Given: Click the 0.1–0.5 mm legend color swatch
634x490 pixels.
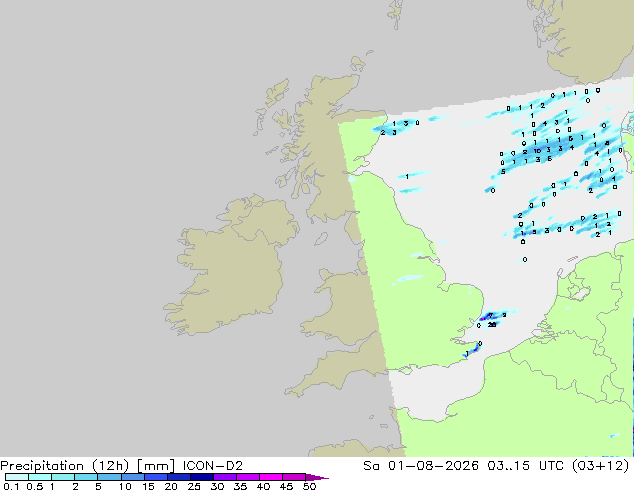Looking at the screenshot, I should pos(17,477).
